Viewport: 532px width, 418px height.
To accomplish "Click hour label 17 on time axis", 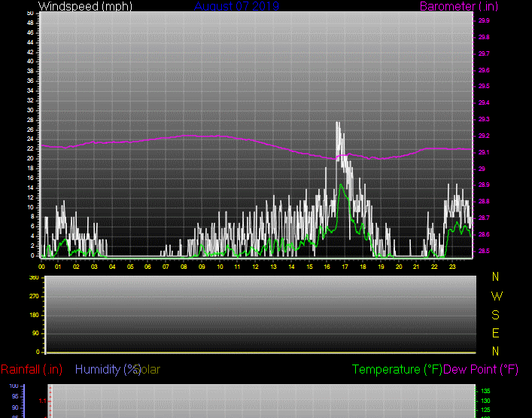I will [345, 267].
